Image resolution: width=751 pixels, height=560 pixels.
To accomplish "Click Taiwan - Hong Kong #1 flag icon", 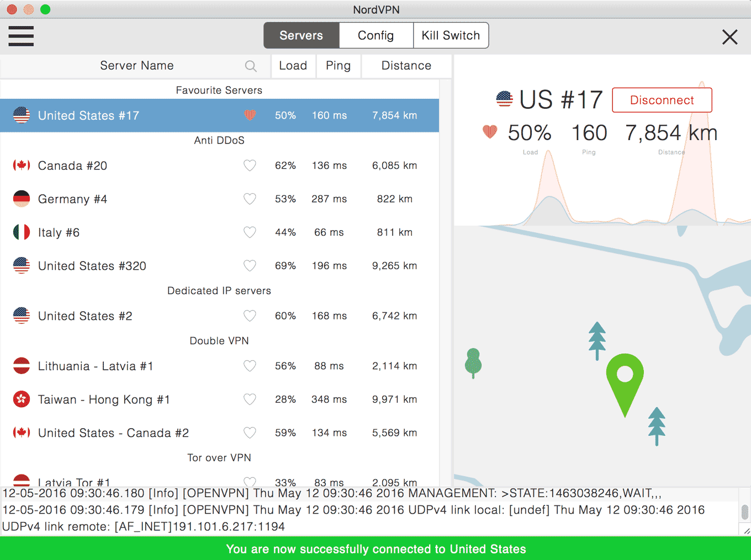I will point(22,399).
